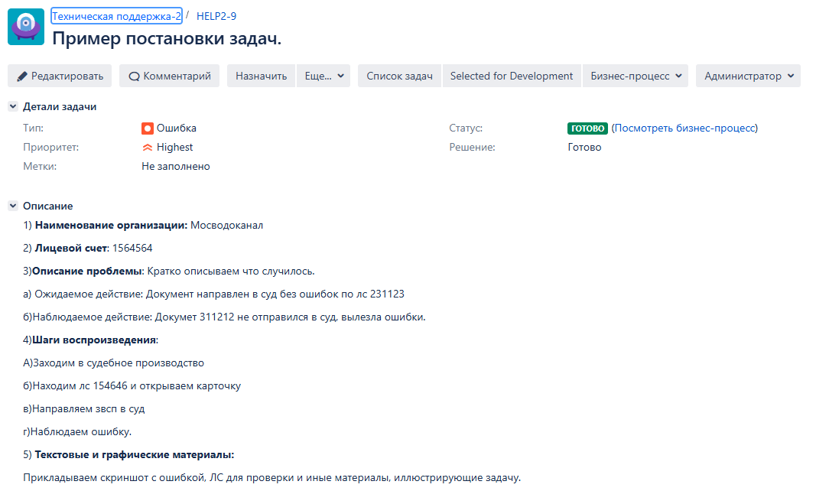Click the Список задач transition button
816x504 pixels.
tap(399, 76)
